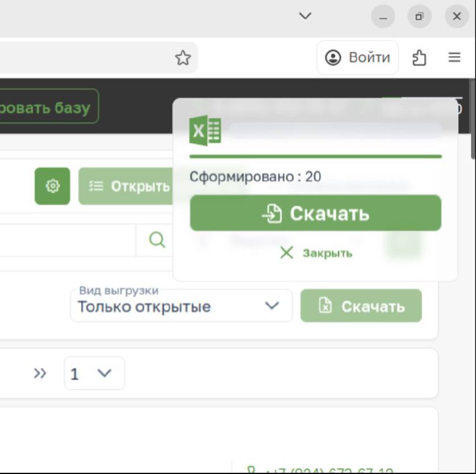Bookmark this page with the star icon
The image size is (476, 474).
point(183,58)
